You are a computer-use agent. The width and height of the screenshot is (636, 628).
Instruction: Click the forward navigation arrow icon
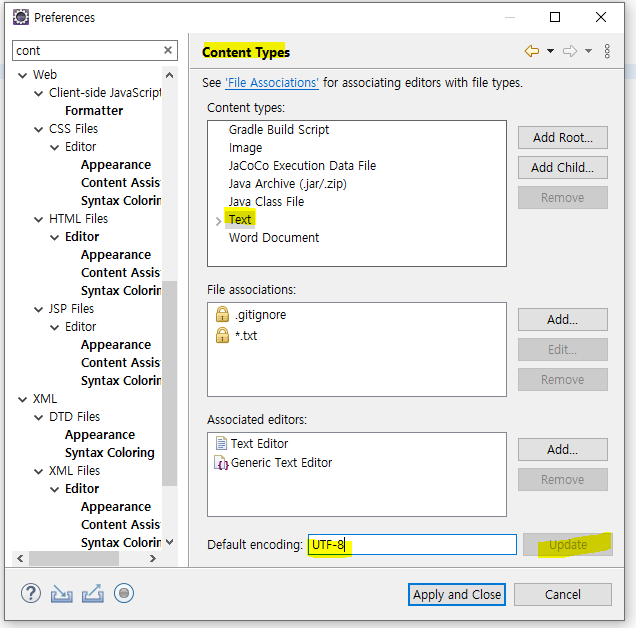(x=569, y=51)
